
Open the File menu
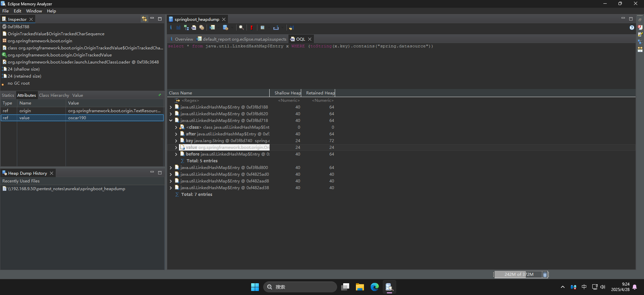(5, 11)
